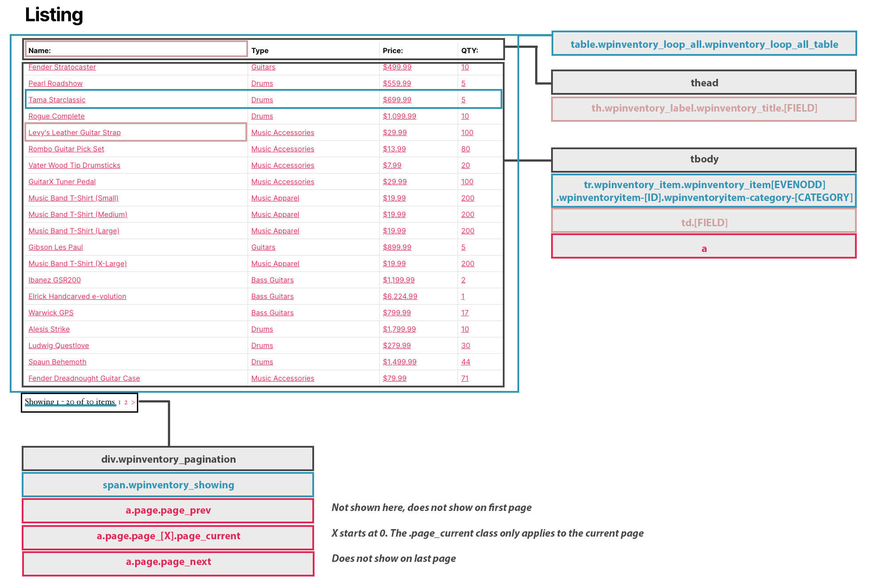Click the $899.99 price link

coord(397,247)
